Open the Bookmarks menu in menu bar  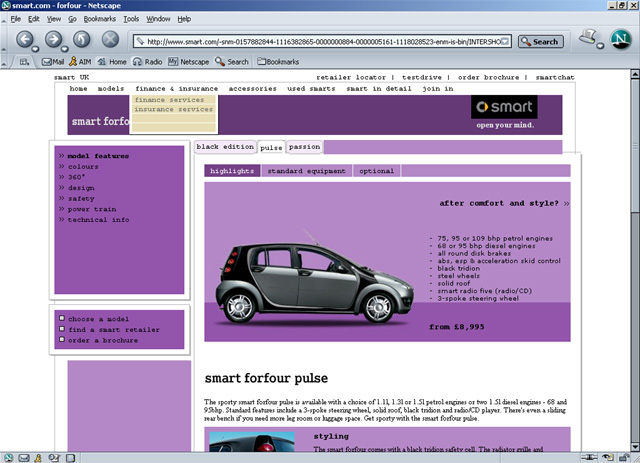pos(100,19)
